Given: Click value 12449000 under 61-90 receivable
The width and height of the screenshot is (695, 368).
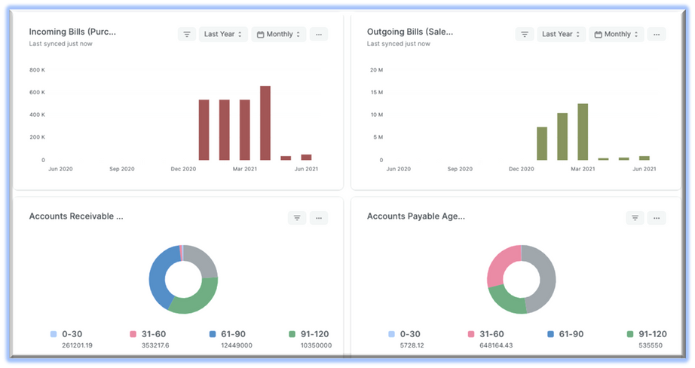Looking at the screenshot, I should pyautogui.click(x=237, y=345).
